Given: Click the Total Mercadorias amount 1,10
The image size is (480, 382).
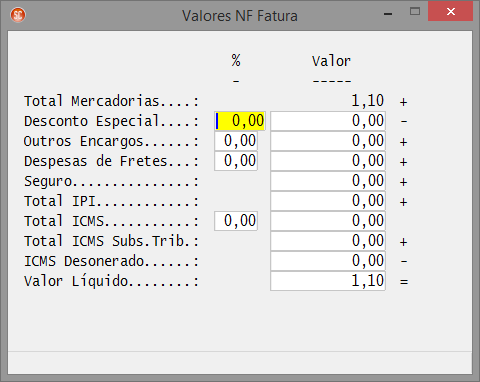Looking at the screenshot, I should pyautogui.click(x=368, y=101).
